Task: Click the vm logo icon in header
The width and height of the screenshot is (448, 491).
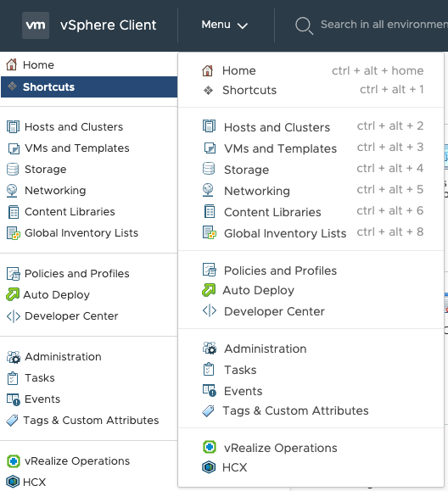Action: (x=36, y=25)
